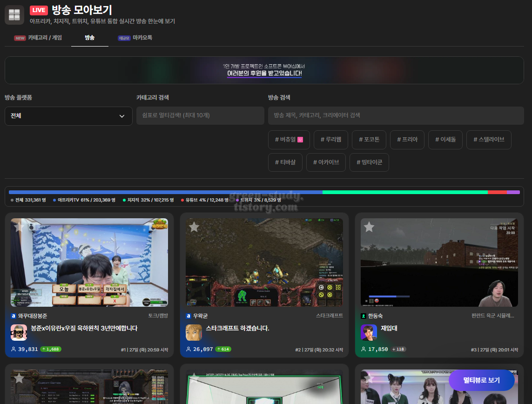
Task: Click the 토크/캠방 category label
Action: pos(158,316)
